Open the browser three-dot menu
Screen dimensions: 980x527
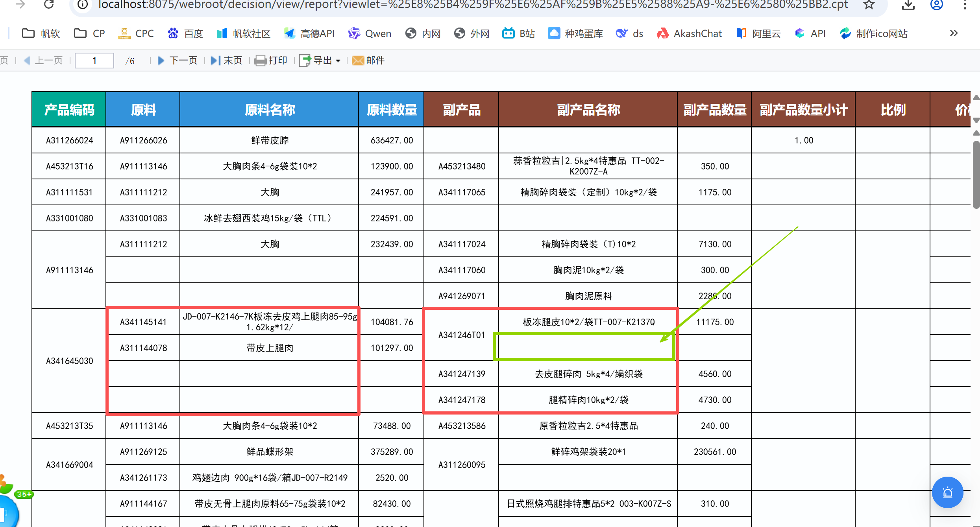click(x=965, y=5)
